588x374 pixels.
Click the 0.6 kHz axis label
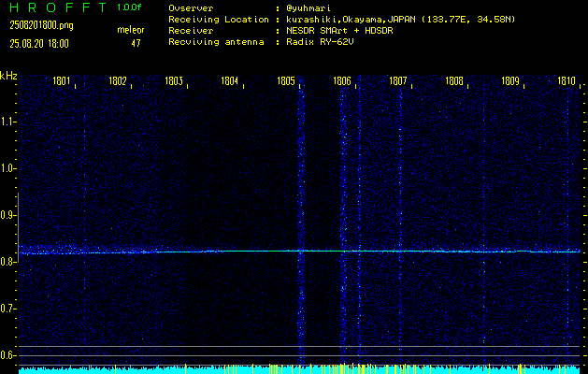7,355
